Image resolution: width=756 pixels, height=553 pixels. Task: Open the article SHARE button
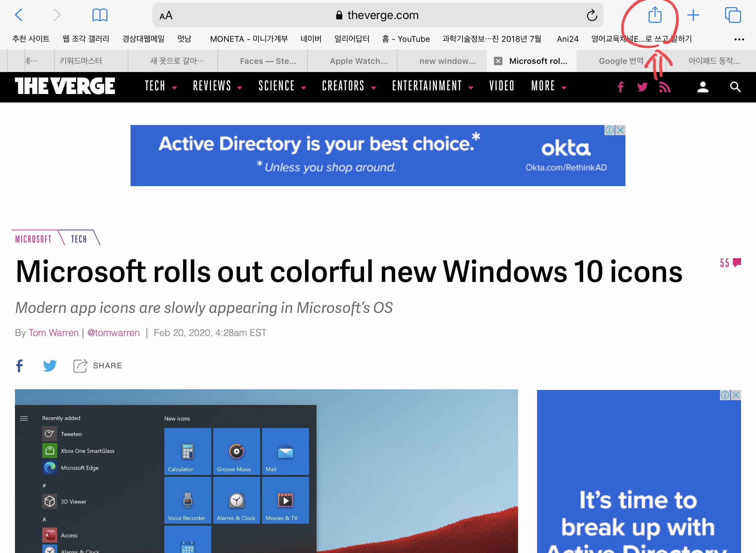click(x=98, y=366)
